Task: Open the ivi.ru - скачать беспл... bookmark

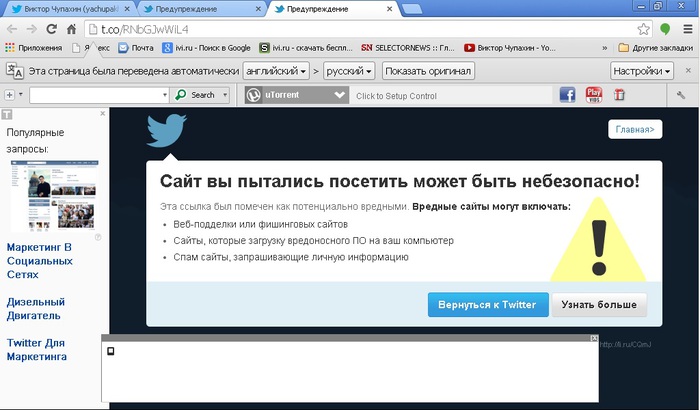Action: (306, 48)
